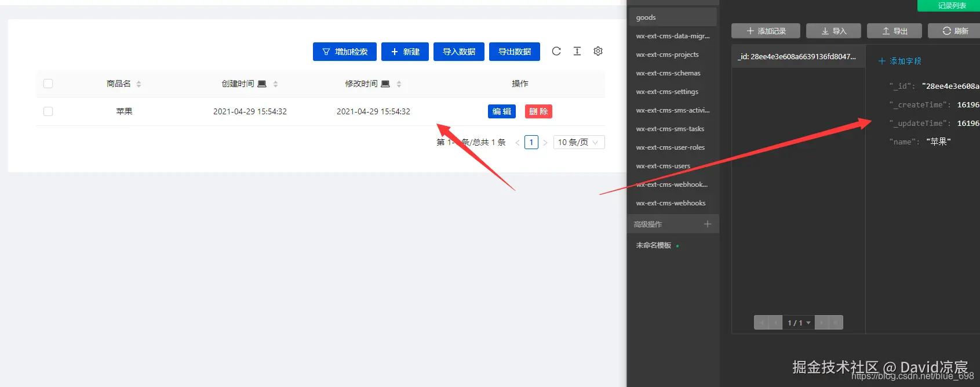Click the 刷新 button in database panel
The height and width of the screenshot is (387, 980).
click(955, 31)
